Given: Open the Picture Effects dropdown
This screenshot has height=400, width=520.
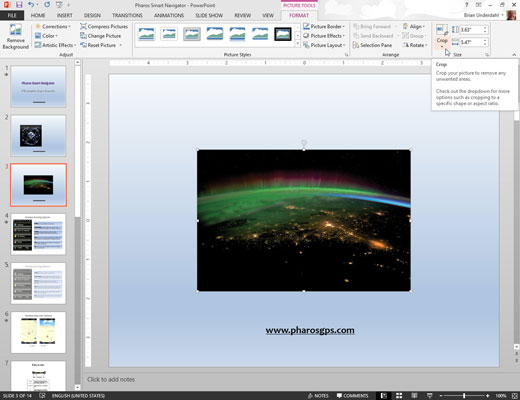Looking at the screenshot, I should (324, 36).
